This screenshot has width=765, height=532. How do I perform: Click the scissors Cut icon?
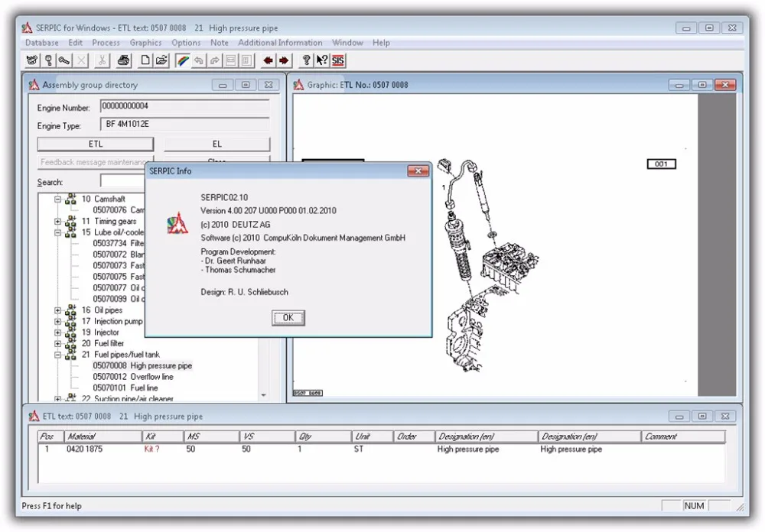point(102,60)
